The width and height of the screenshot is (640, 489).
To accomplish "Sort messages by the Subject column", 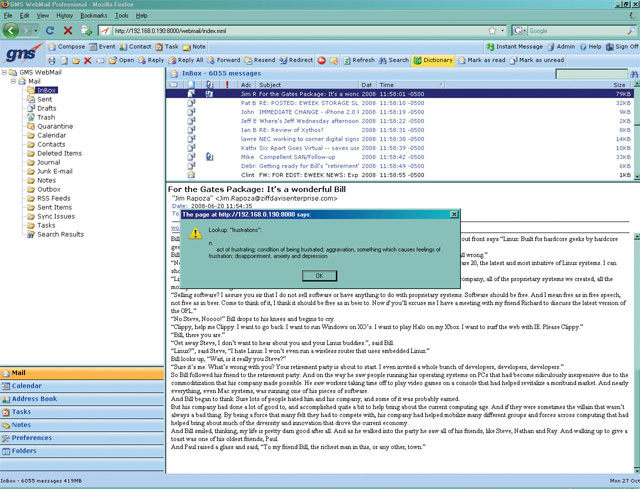I will (308, 85).
